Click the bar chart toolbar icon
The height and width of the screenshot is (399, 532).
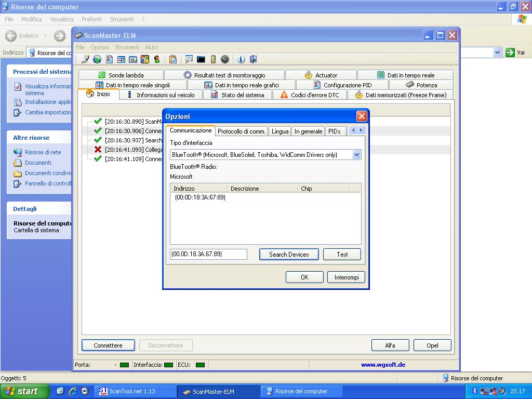coord(133,59)
